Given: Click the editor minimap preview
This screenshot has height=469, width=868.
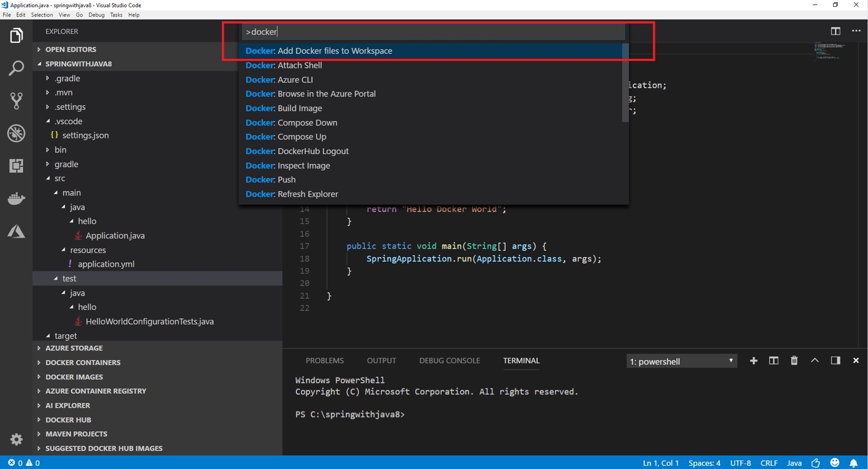Looking at the screenshot, I should [830, 52].
